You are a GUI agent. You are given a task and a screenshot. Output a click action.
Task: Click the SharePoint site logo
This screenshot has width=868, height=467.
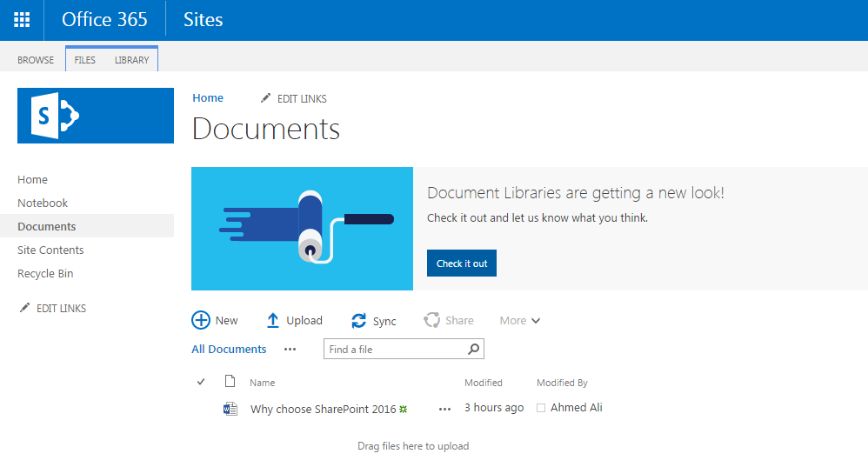pyautogui.click(x=95, y=116)
